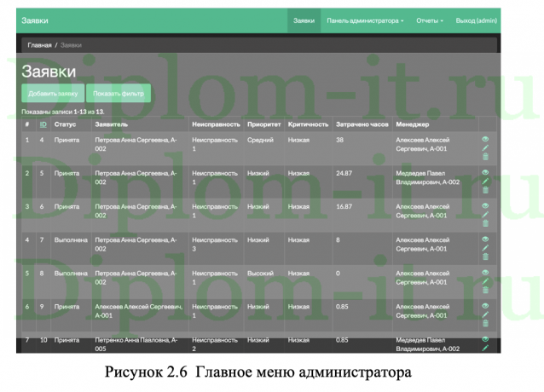Viewport: 544px width, 392px height.
Task: Click Выполнена status in row ID 7
Action: tap(71, 239)
